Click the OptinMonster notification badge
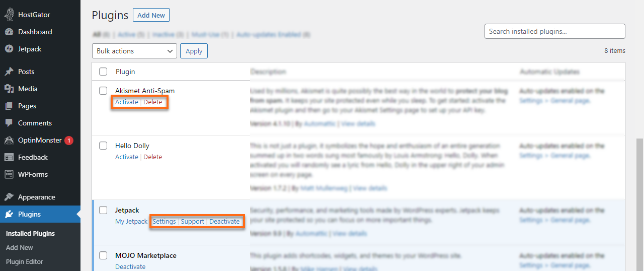 click(x=69, y=141)
